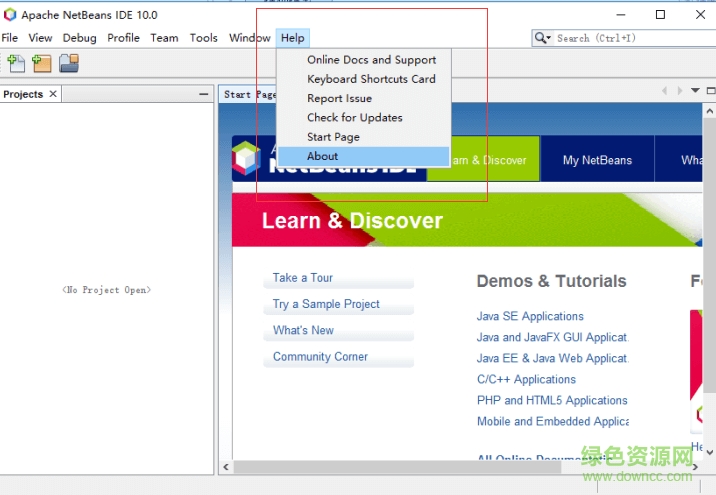This screenshot has height=495, width=716.
Task: Click the Start Page vertical scrollbar thumb
Action: [x=709, y=255]
